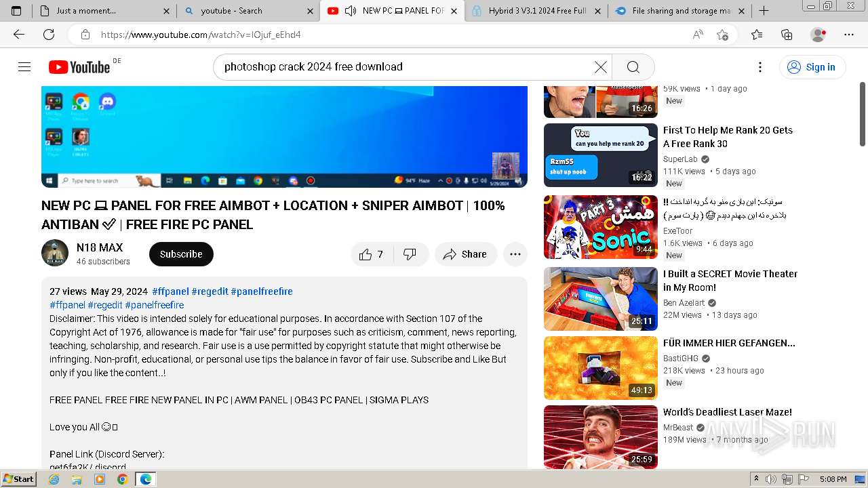The width and height of the screenshot is (868, 488).
Task: Open video First To Help Me Rank 20
Action: (728, 137)
